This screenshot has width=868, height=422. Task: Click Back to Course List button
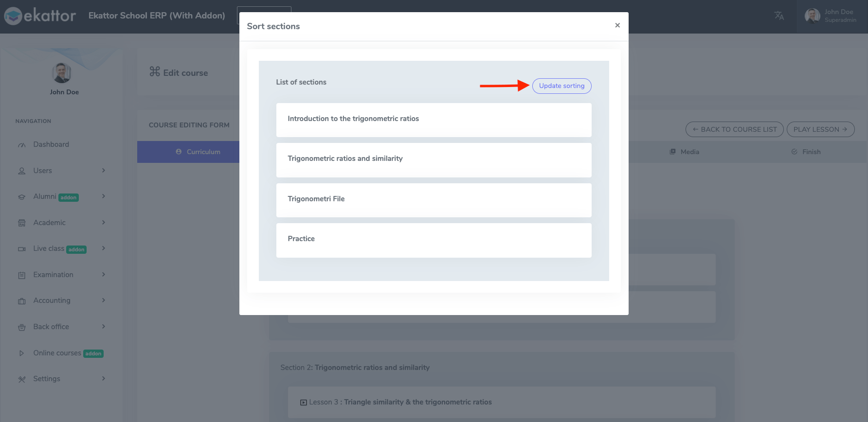pyautogui.click(x=734, y=129)
